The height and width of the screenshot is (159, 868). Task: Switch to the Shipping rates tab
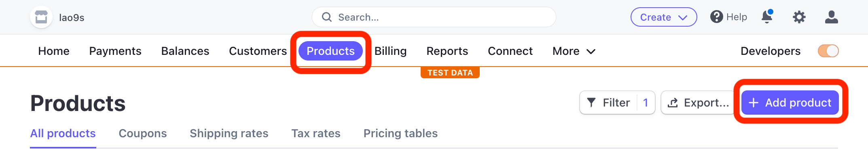point(229,134)
